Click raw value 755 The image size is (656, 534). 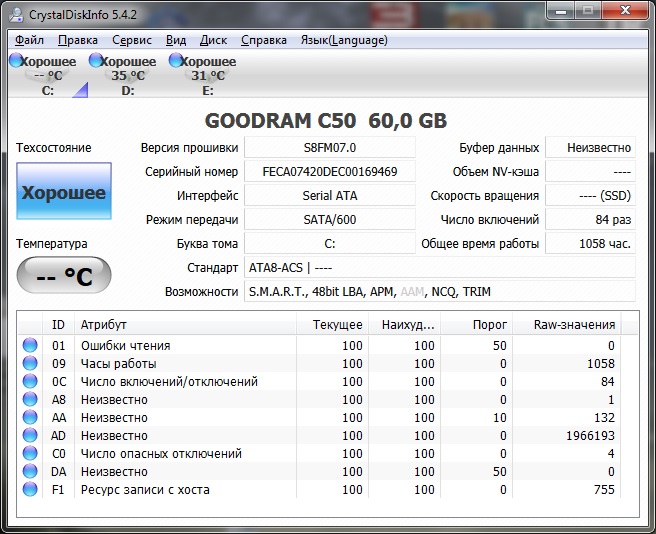(604, 490)
